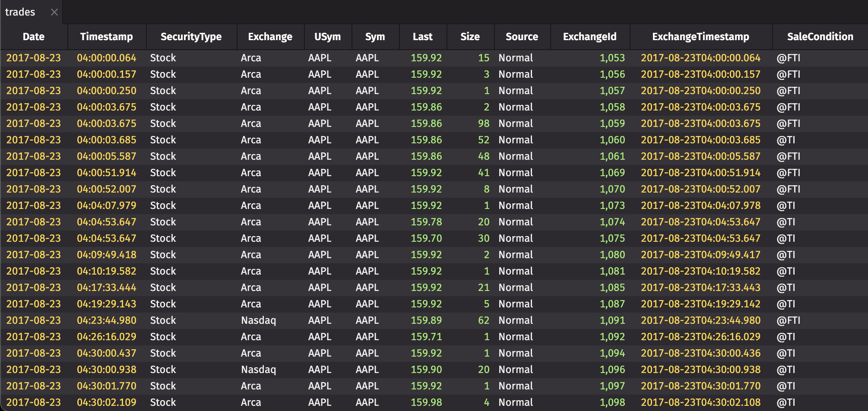The width and height of the screenshot is (868, 411).
Task: Click the USym column header
Action: click(x=327, y=37)
